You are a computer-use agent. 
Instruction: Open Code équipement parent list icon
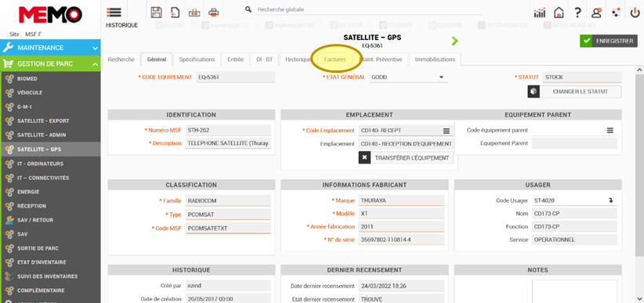(610, 131)
